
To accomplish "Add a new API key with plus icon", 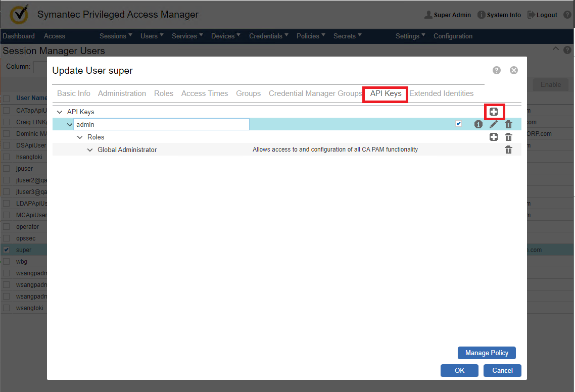I will [x=494, y=112].
